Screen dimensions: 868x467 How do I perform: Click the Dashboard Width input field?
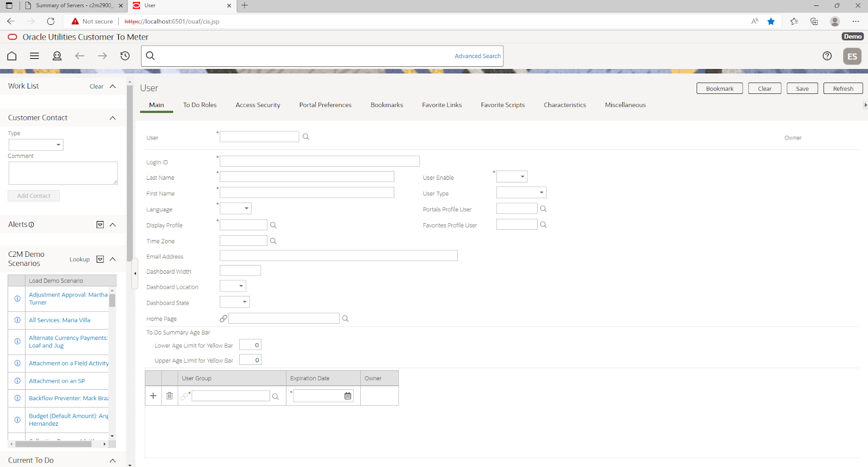click(x=240, y=270)
